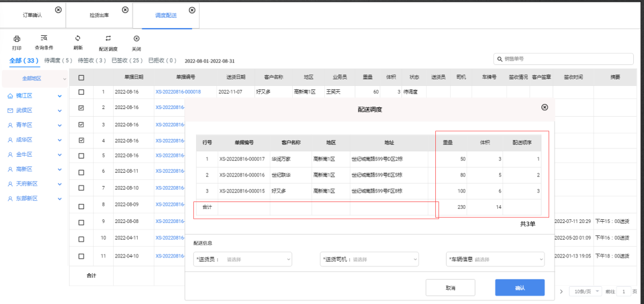This screenshot has height=304, width=644.
Task: Switch to the 拣货出库 tab
Action: 99,15
